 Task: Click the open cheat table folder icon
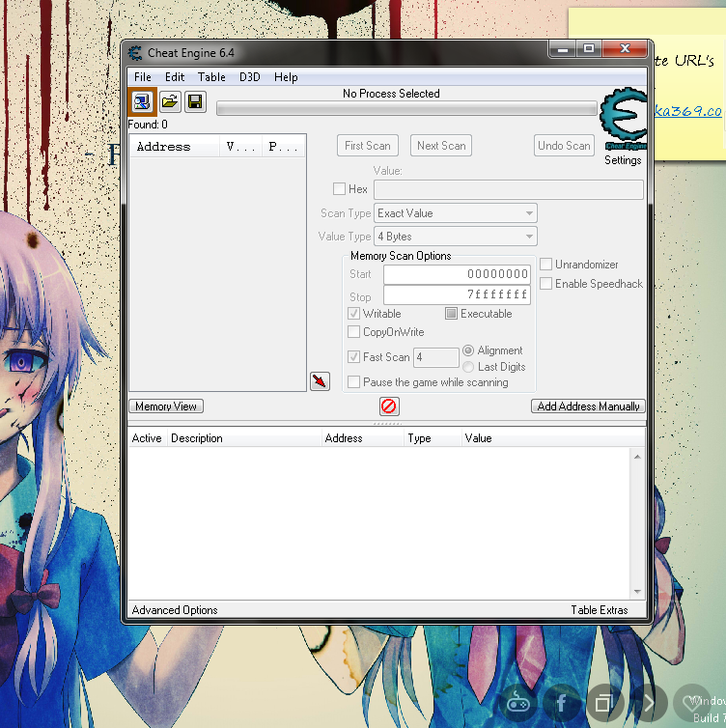click(x=170, y=101)
